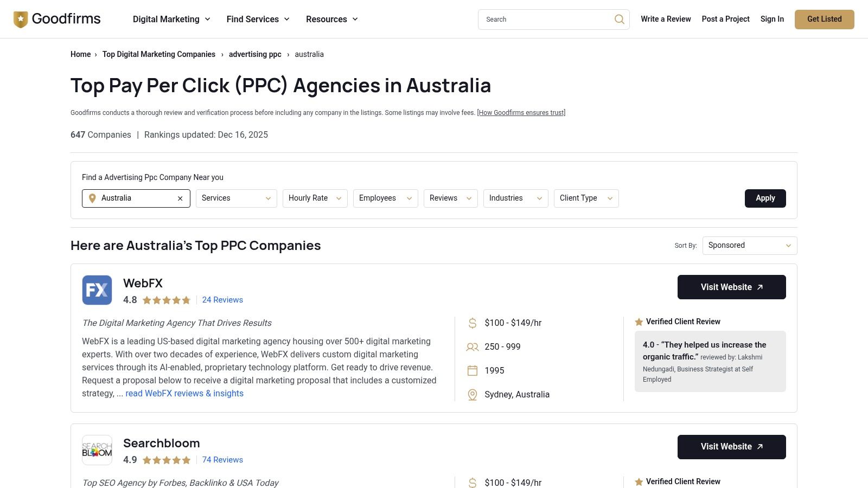Image resolution: width=868 pixels, height=488 pixels.
Task: Open the Sort By Sponsored dropdown
Action: point(749,246)
